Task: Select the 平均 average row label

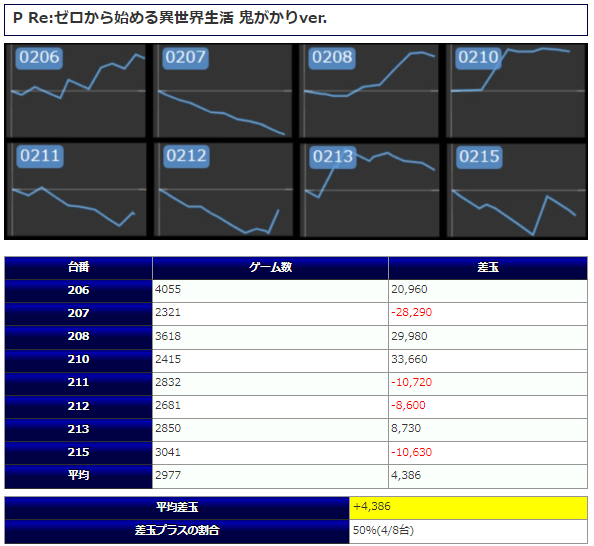Action: click(78, 476)
